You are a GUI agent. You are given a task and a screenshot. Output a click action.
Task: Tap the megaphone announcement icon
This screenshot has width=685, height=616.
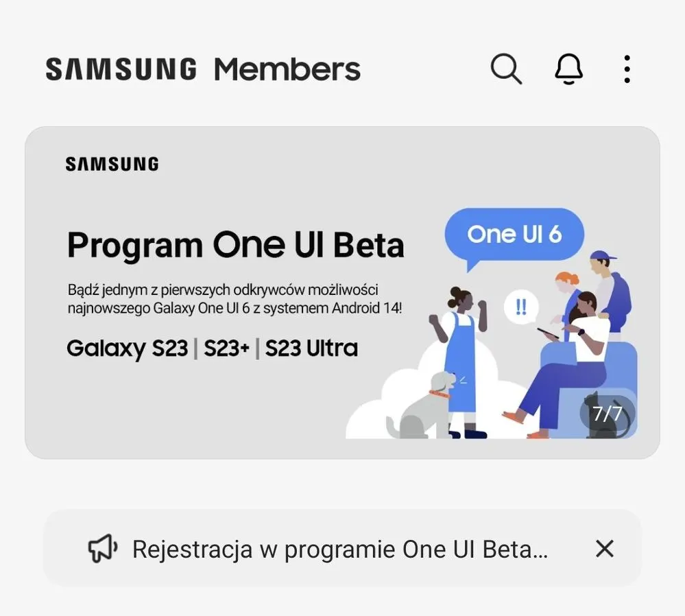(x=103, y=548)
